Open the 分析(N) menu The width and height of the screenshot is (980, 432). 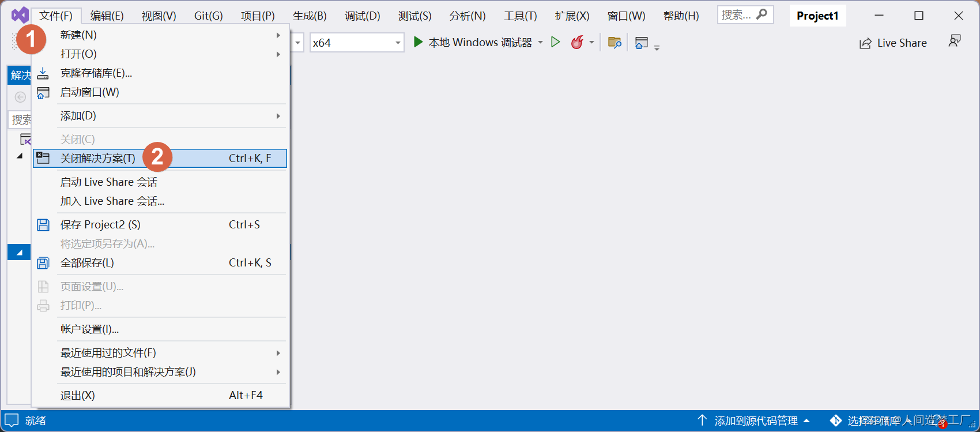(x=468, y=16)
